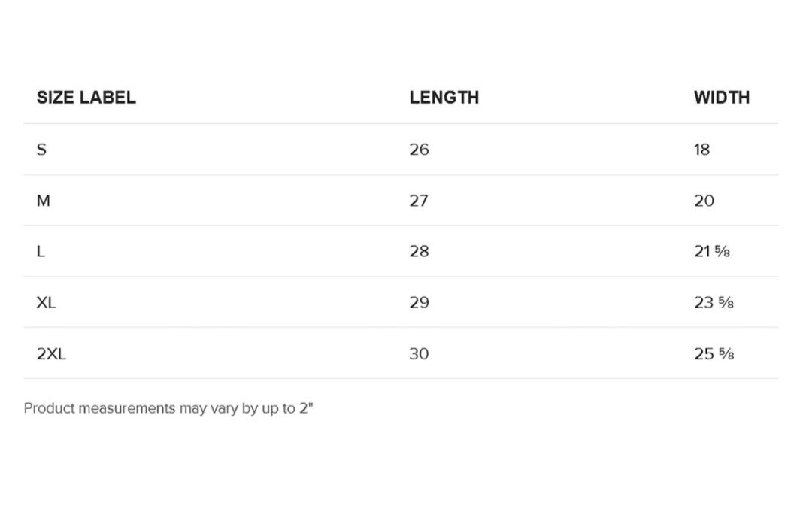
Task: Click the word "Product" in the footnote
Action: (x=49, y=409)
